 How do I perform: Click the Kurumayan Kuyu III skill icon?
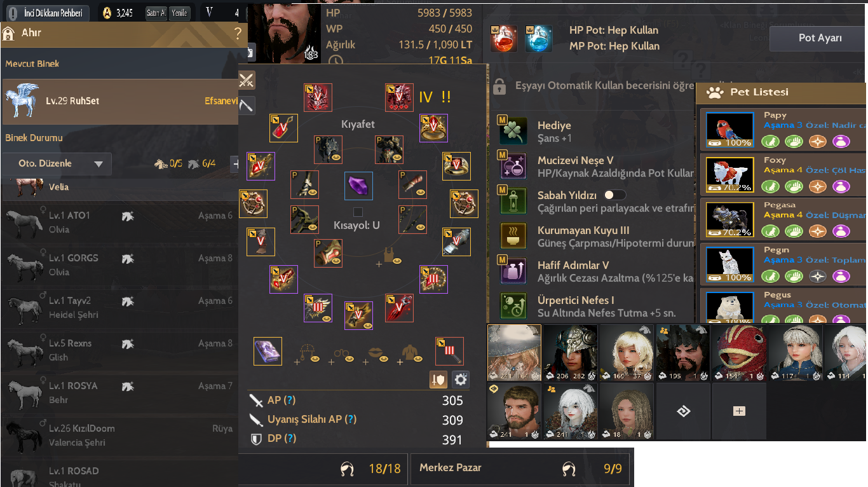[x=513, y=236]
